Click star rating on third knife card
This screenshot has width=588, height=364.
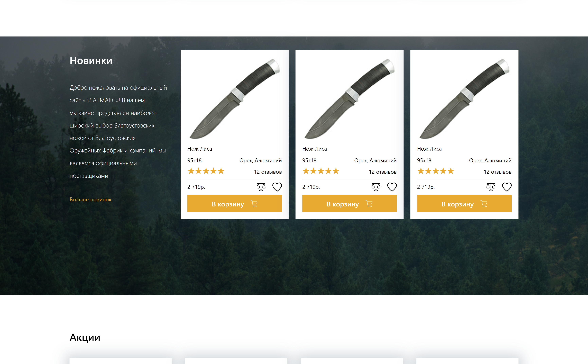[436, 171]
